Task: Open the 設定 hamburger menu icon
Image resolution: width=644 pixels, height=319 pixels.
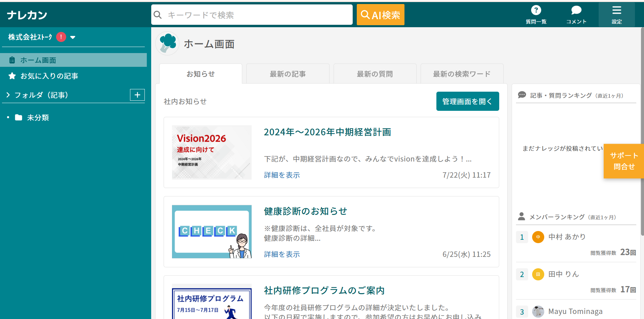Action: click(616, 10)
